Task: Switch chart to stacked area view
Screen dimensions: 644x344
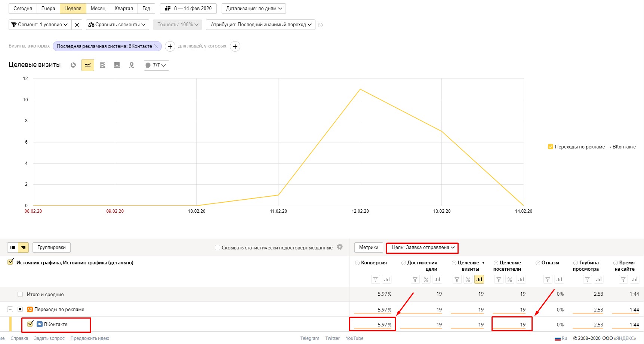Action: 102,65
